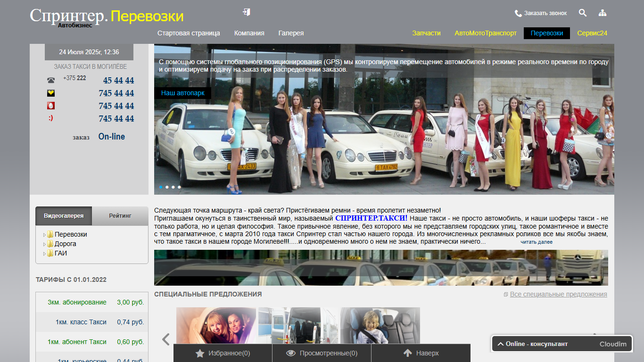Open the child car seat offer thumbnail
The image size is (644, 362).
[x=380, y=326]
